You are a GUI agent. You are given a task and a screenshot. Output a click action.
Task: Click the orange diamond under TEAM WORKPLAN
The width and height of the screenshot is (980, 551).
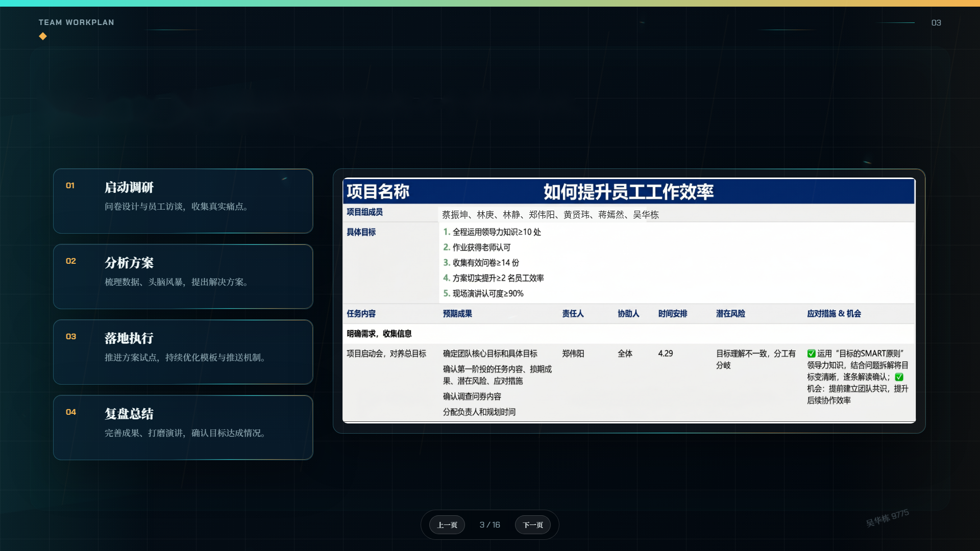point(43,36)
